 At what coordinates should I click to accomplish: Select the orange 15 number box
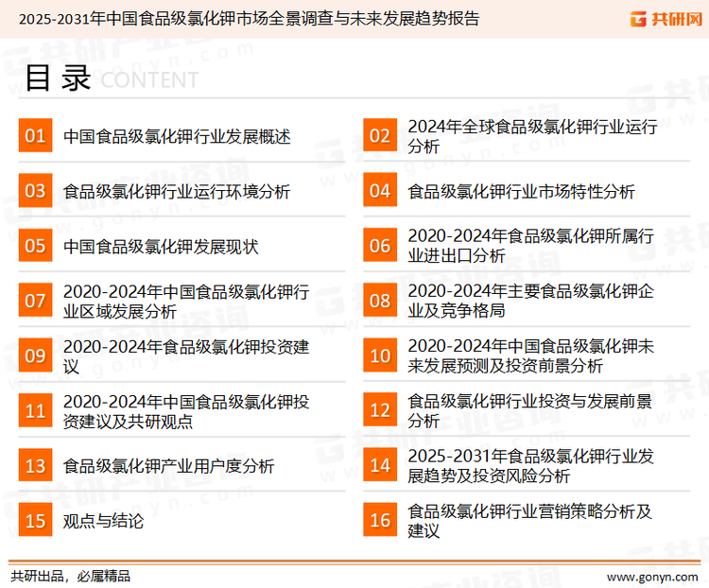[35, 521]
